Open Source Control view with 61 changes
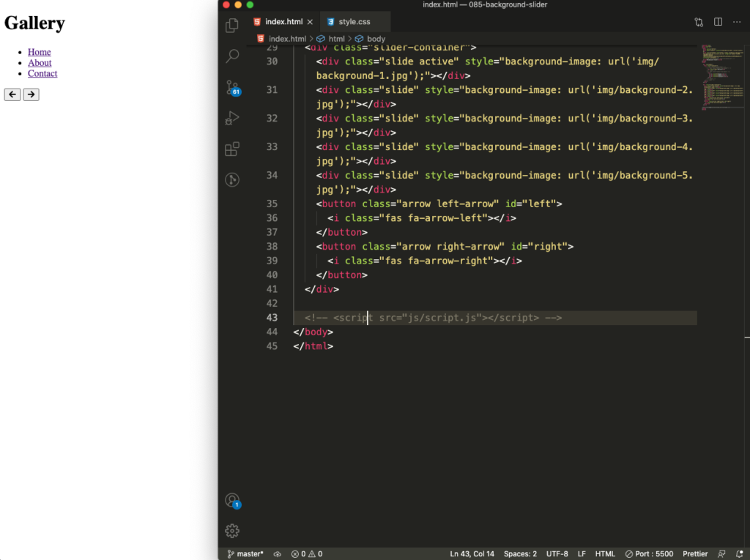This screenshot has width=750, height=560. click(233, 88)
